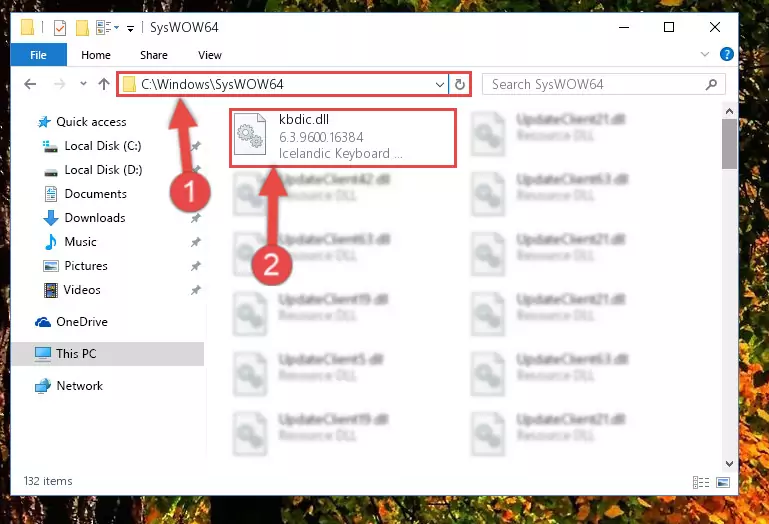Click the address bar path C:\Windows\SysWOW64

212,84
